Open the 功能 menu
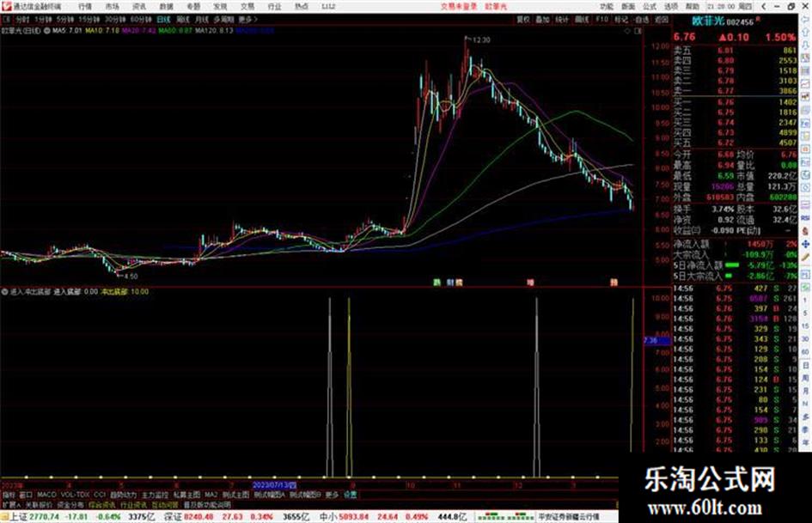Image resolution: width=812 pixels, height=523 pixels. click(x=607, y=7)
